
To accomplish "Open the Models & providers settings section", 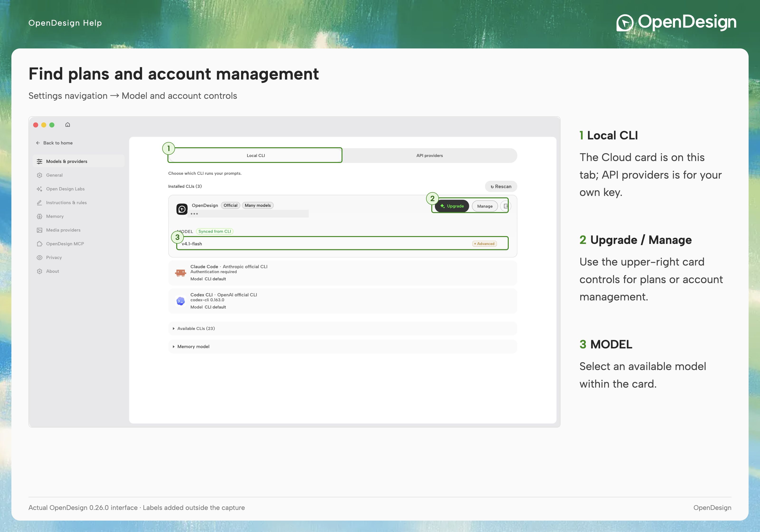I will (x=79, y=161).
